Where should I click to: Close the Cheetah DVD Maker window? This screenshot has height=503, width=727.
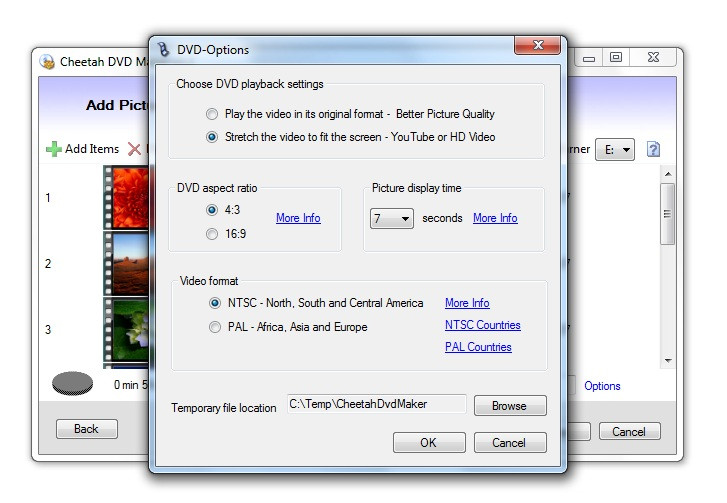[x=653, y=57]
